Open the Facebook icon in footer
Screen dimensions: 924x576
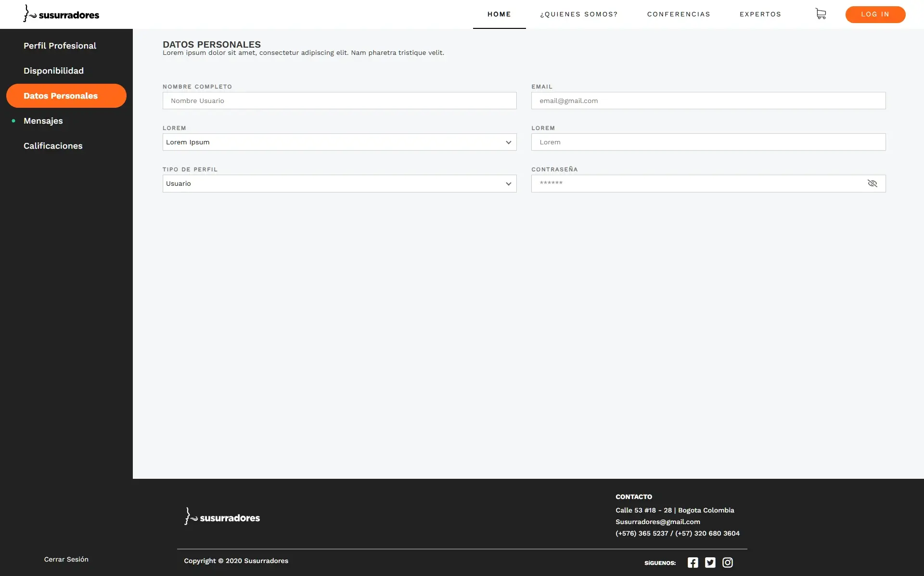(x=693, y=563)
